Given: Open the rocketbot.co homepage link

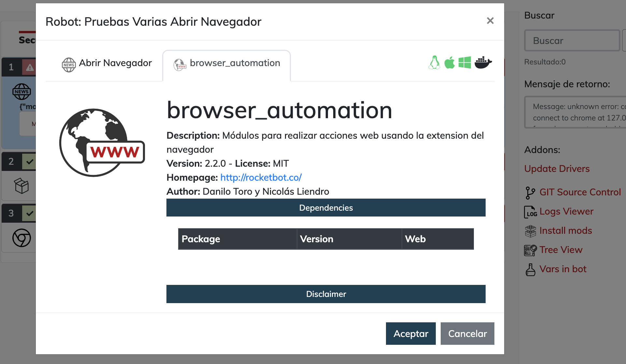Looking at the screenshot, I should click(x=261, y=177).
